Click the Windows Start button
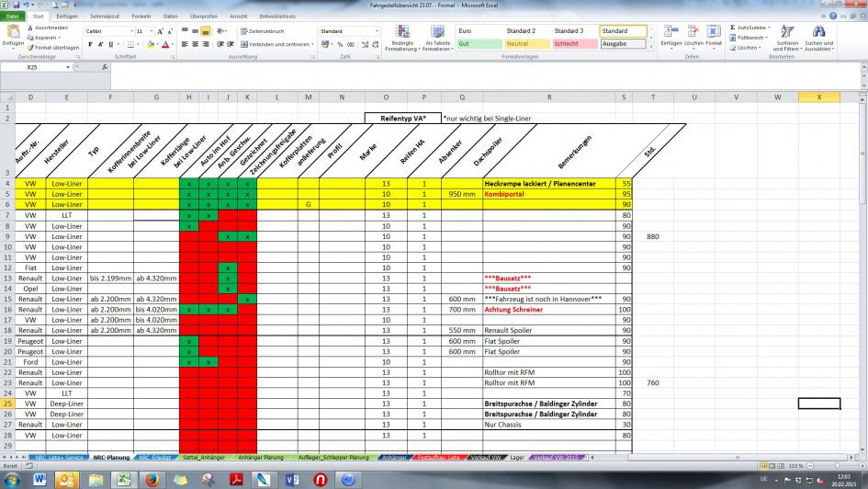This screenshot has height=489, width=868. [12, 480]
